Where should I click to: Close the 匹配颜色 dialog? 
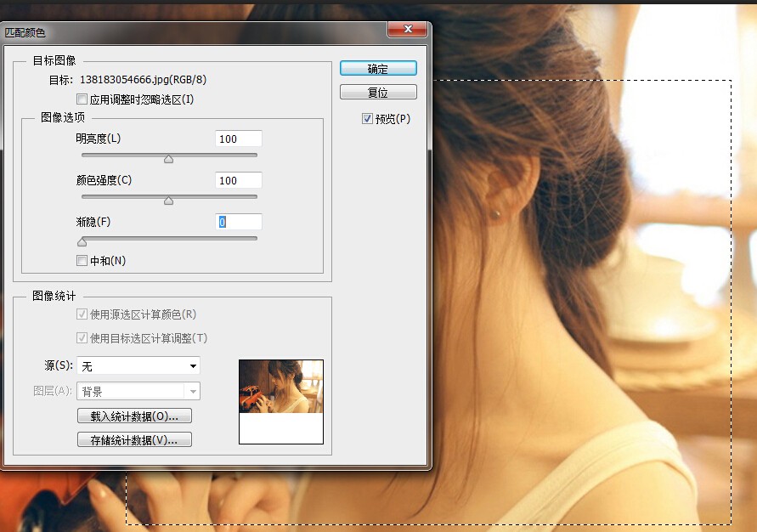(408, 29)
